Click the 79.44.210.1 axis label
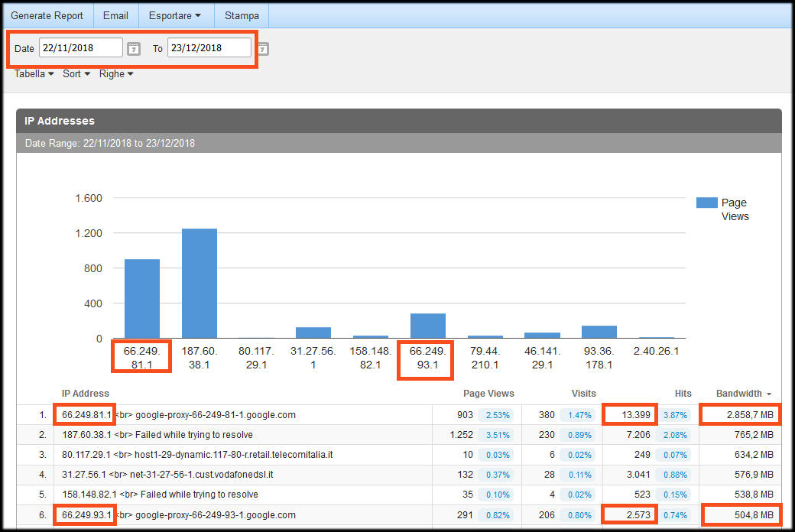 pyautogui.click(x=485, y=358)
